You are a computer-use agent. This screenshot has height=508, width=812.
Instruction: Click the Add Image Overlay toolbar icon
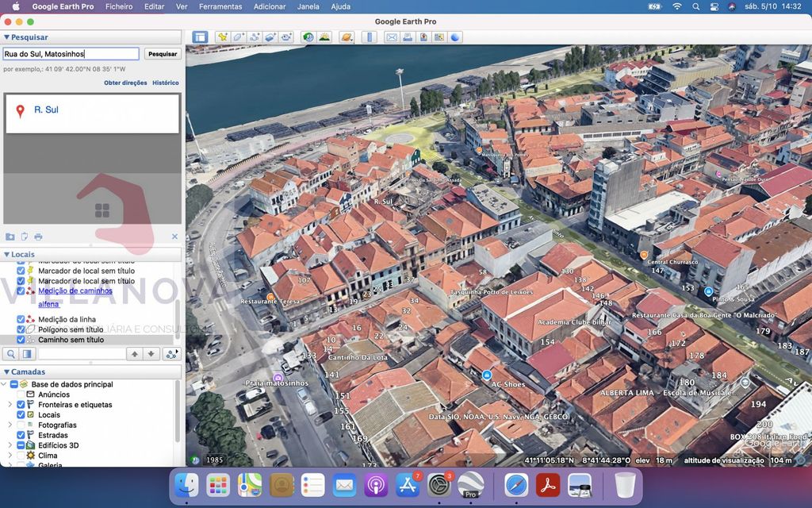[270, 37]
